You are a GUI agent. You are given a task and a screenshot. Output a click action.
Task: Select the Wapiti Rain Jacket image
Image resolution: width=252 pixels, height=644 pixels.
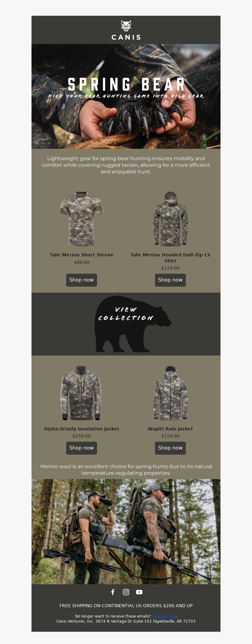coord(170,393)
